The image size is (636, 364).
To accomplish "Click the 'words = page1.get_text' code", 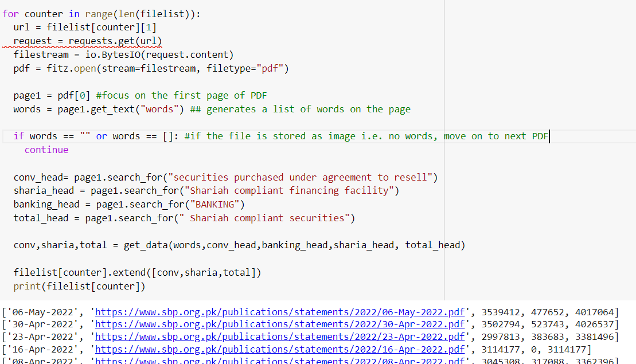I will 99,109.
